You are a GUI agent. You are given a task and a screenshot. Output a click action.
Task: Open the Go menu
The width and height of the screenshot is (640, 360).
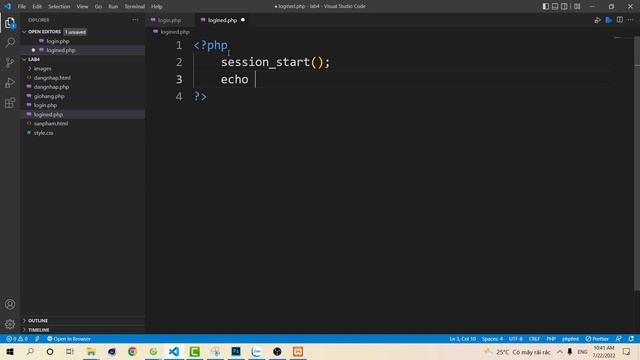tap(98, 7)
